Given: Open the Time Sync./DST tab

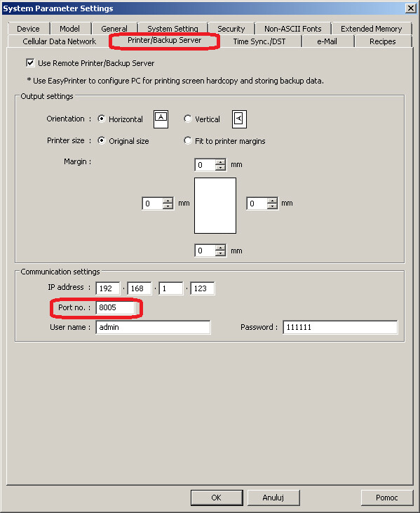Looking at the screenshot, I should (x=259, y=41).
